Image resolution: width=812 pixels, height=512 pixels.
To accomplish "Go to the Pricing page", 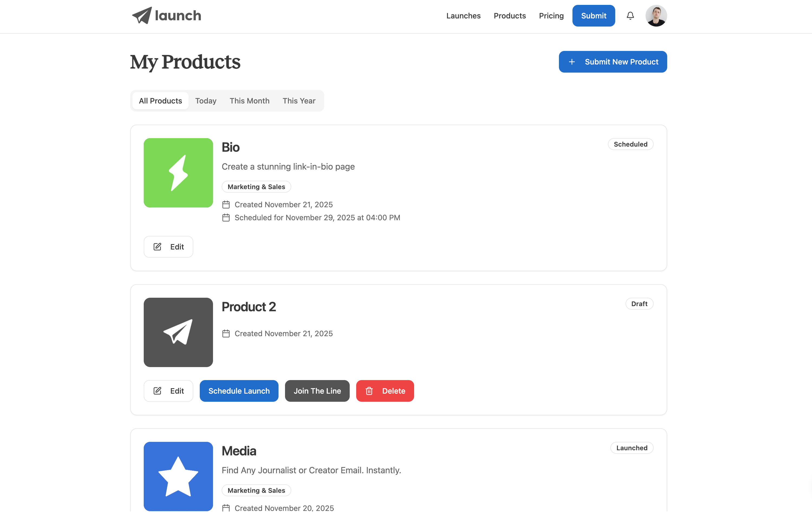I will (551, 15).
